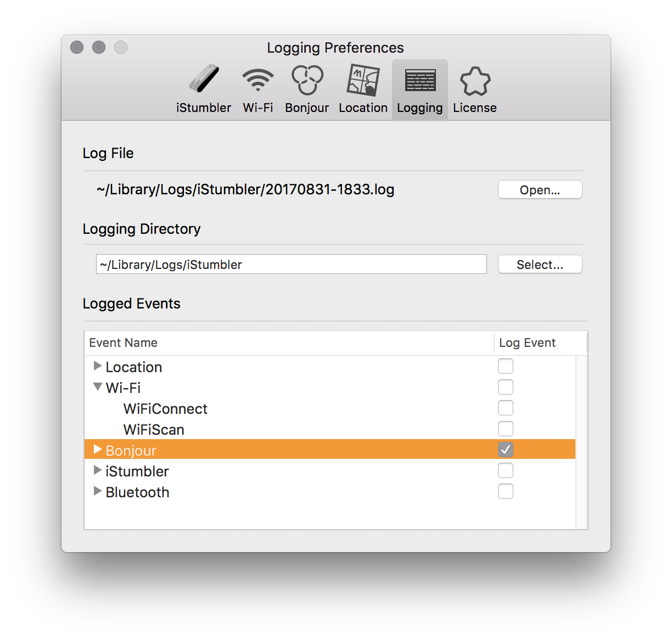This screenshot has width=672, height=640.
Task: Collapse the Wi-Fi event group
Action: coord(98,386)
